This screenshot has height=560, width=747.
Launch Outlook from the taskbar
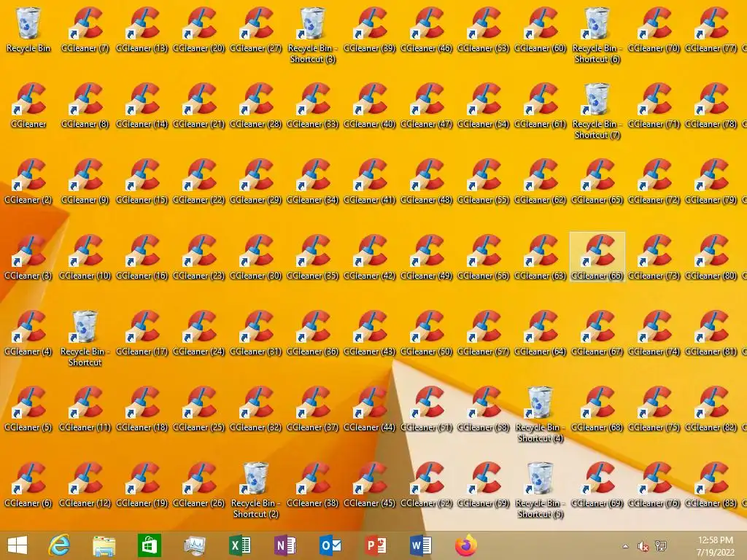(x=330, y=545)
